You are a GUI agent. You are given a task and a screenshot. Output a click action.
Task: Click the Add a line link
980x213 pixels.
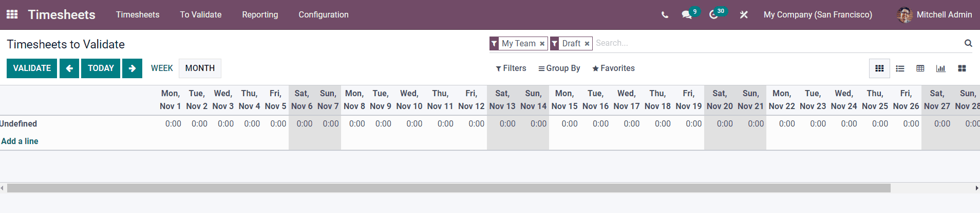click(x=20, y=141)
